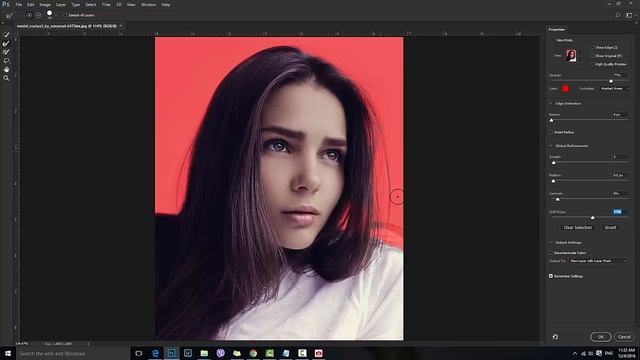This screenshot has width=640, height=360.
Task: Click the Windows Start button
Action: tap(8, 353)
